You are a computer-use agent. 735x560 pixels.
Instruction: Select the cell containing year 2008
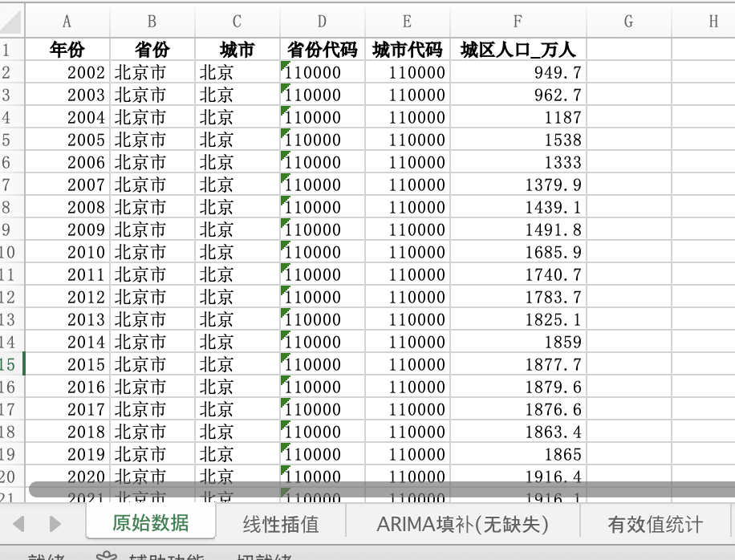(67, 207)
